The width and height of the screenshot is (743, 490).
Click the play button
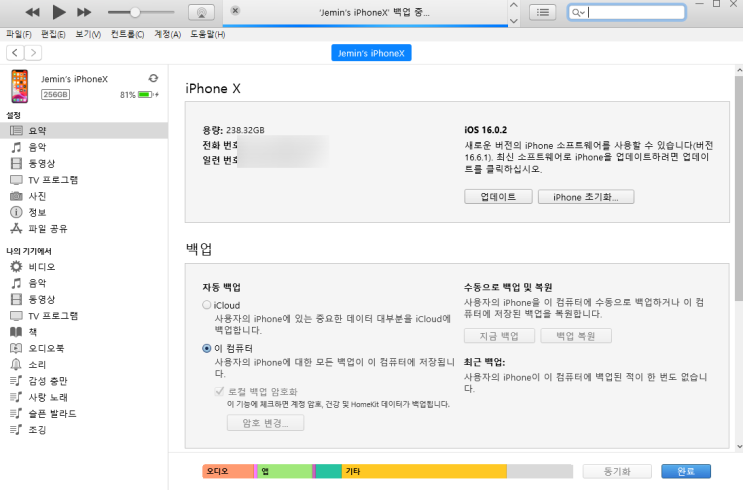(58, 12)
